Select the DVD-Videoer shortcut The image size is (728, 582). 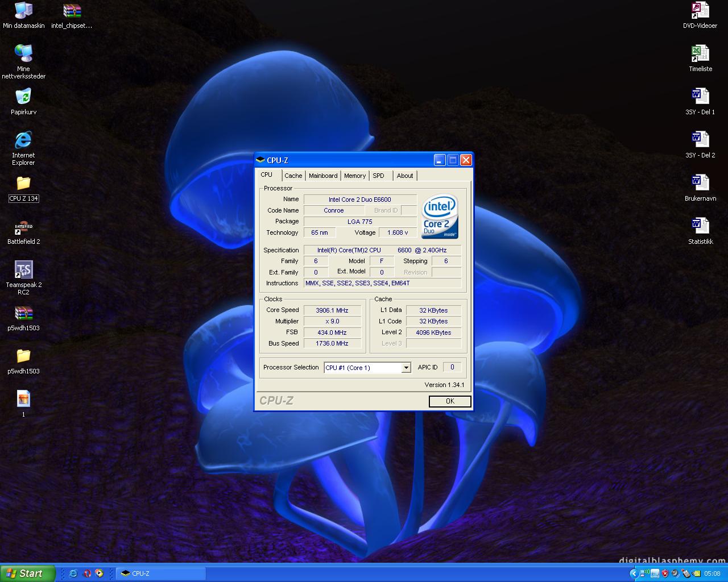700,16
